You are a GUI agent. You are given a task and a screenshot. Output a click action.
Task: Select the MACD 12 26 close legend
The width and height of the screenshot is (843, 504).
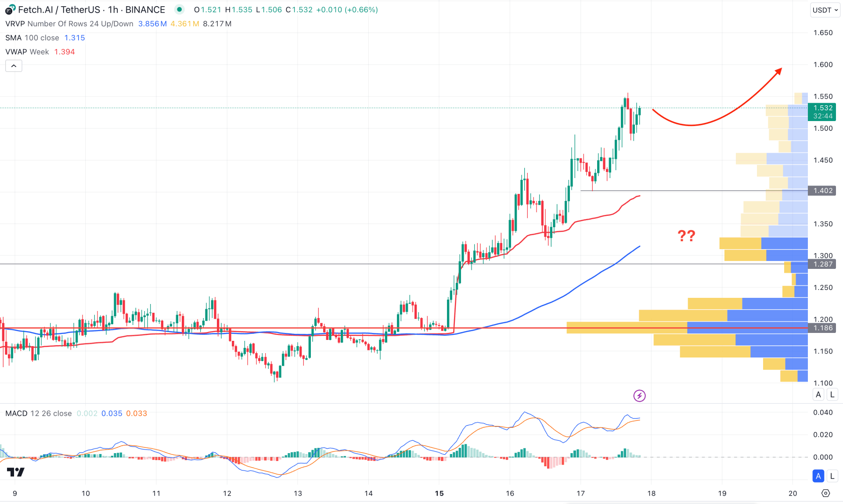pos(39,413)
